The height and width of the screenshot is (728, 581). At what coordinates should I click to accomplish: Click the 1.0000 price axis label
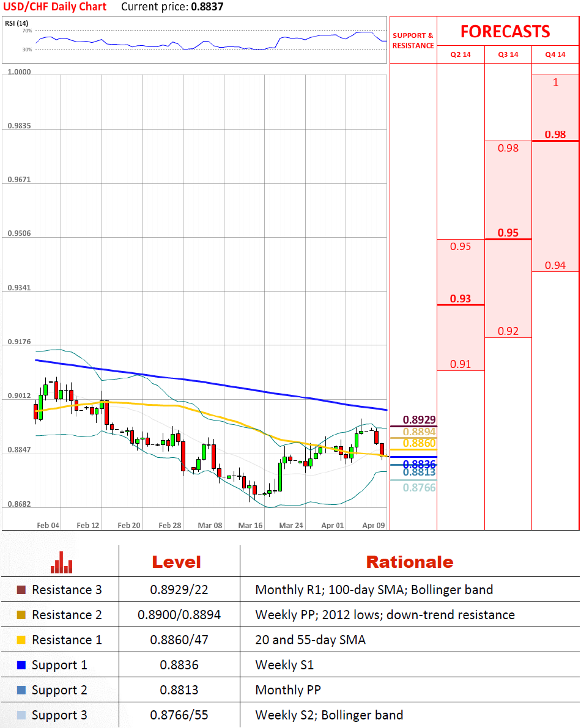(x=19, y=72)
